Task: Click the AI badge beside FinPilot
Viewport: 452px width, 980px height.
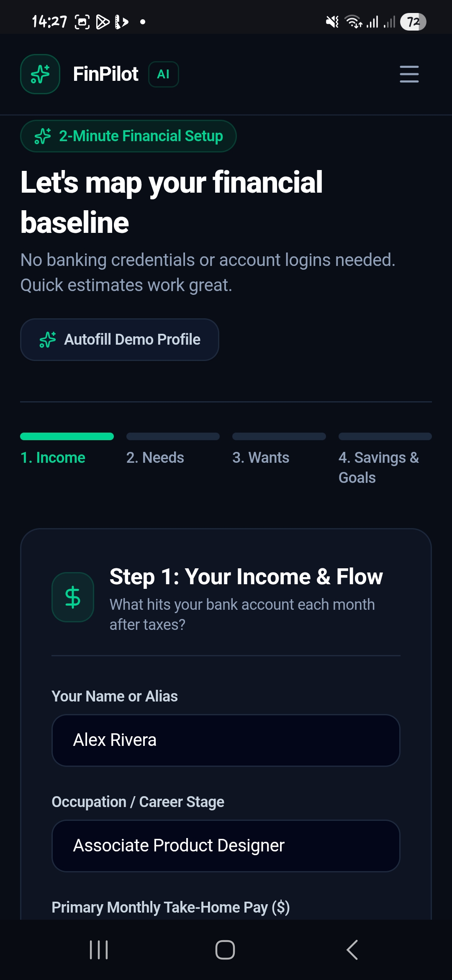Action: pyautogui.click(x=164, y=75)
